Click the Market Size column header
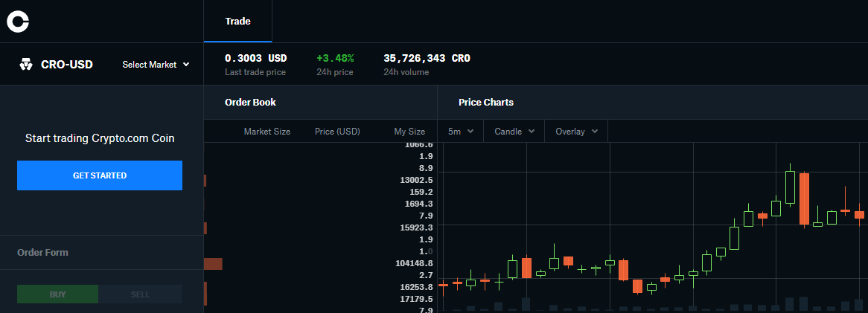This screenshot has width=868, height=313. pyautogui.click(x=267, y=132)
